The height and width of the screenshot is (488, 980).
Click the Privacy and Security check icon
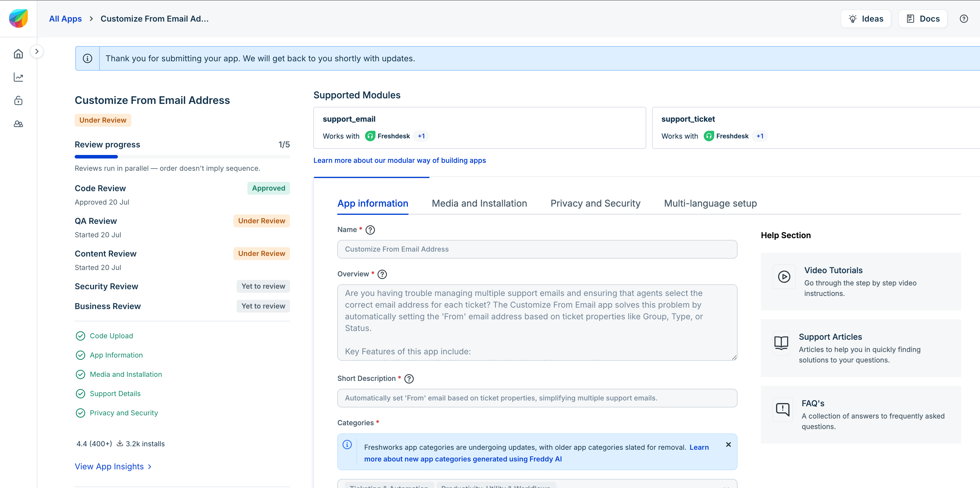point(80,413)
